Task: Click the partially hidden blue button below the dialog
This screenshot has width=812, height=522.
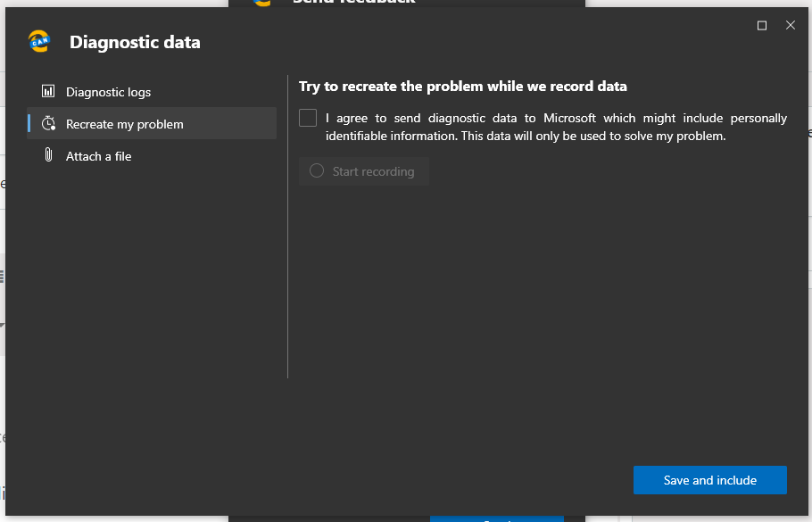Action: click(496, 518)
